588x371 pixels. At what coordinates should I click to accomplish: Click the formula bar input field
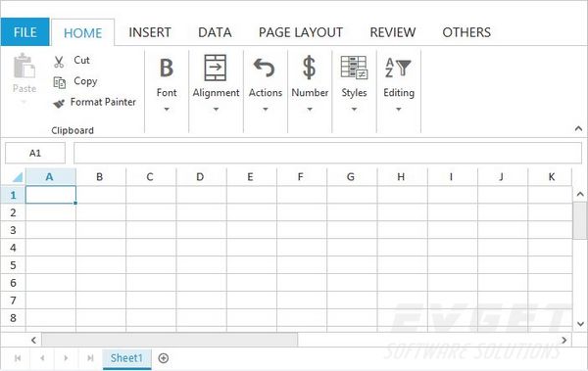tap(327, 153)
